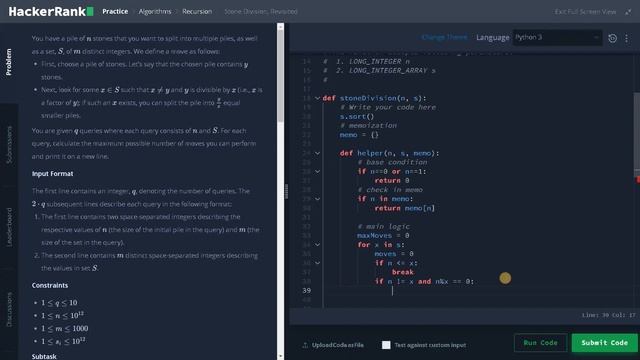640x360 pixels.
Task: Click the '# main logic' comment
Action: tap(383, 227)
